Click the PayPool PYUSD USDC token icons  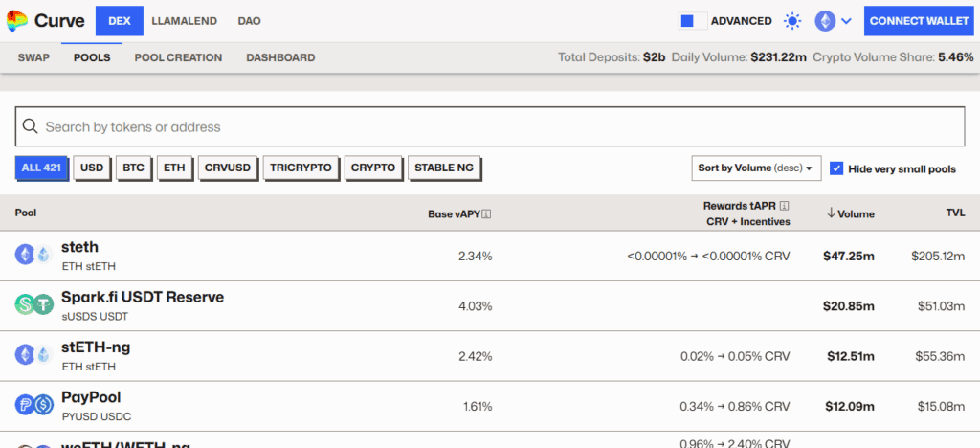pyautogui.click(x=34, y=405)
